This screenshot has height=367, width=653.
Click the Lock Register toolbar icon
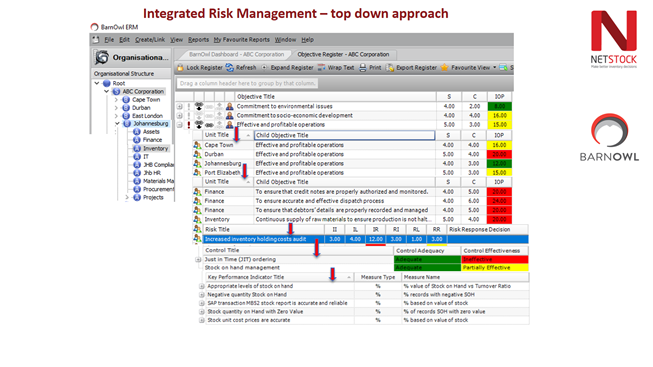click(x=180, y=67)
